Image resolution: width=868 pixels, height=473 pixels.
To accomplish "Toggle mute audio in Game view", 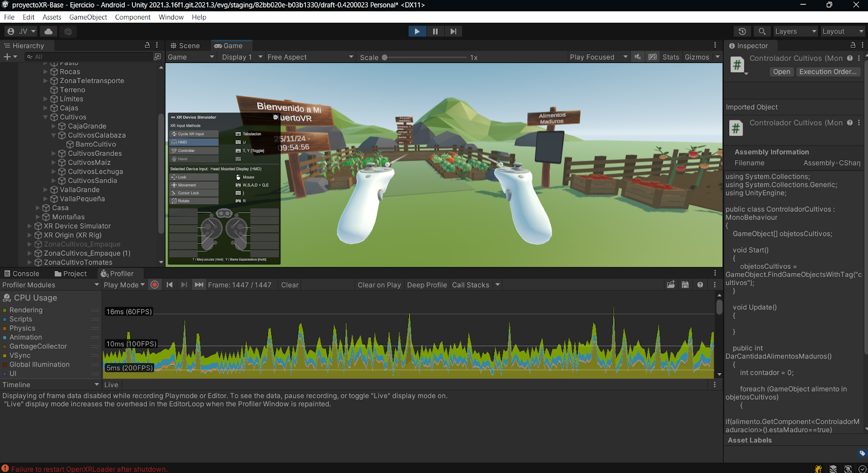I will (x=638, y=57).
